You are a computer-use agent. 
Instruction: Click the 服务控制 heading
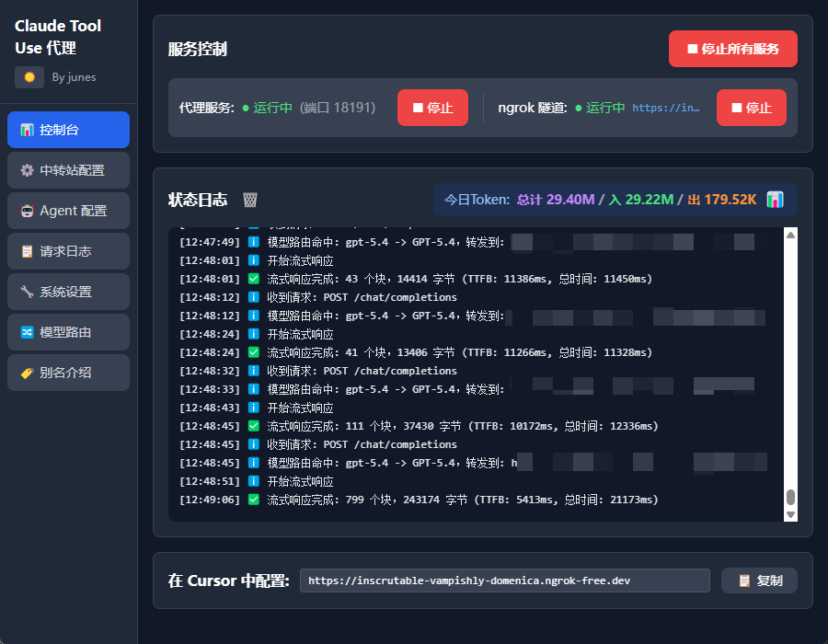[x=198, y=49]
